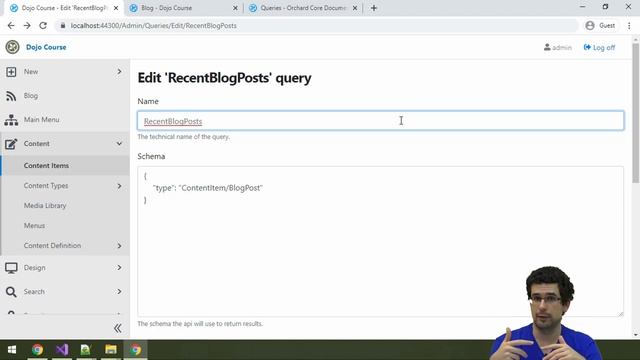640x360 pixels.
Task: Close the Dojo Course Edit RecentBlogPosts tab
Action: (116, 8)
